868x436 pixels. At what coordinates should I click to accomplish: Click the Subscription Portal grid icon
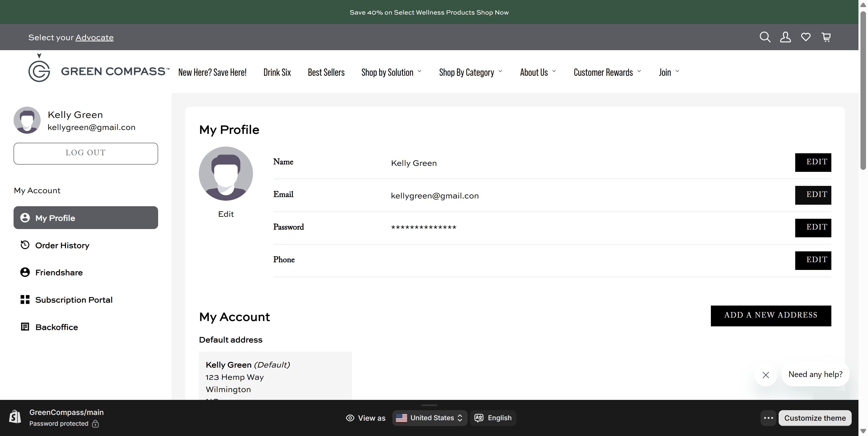pos(25,299)
